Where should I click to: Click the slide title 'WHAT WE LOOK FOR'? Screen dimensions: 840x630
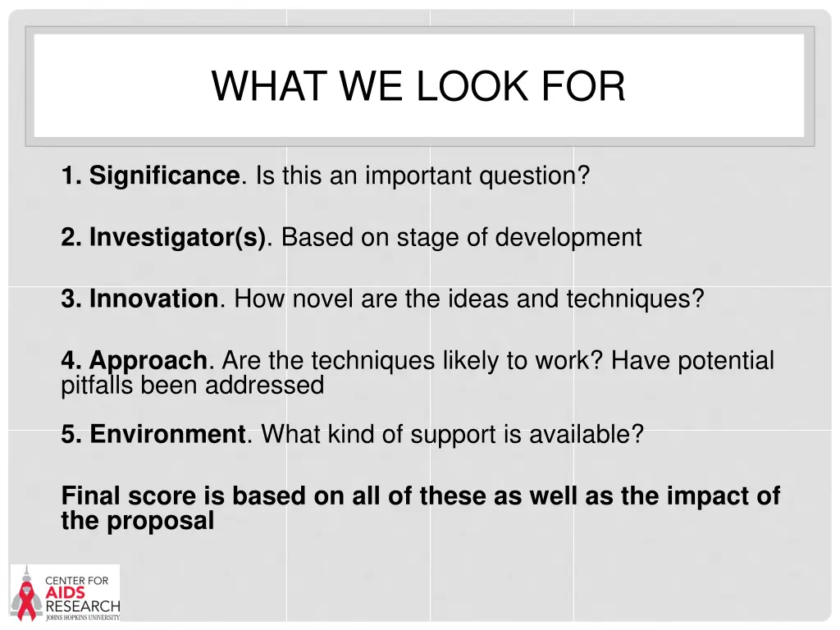[418, 85]
